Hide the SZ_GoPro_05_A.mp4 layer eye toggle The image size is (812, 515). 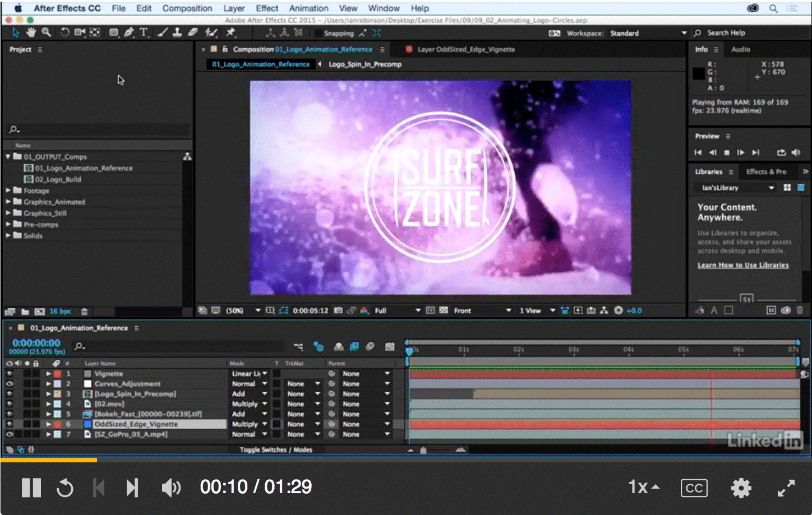click(10, 434)
